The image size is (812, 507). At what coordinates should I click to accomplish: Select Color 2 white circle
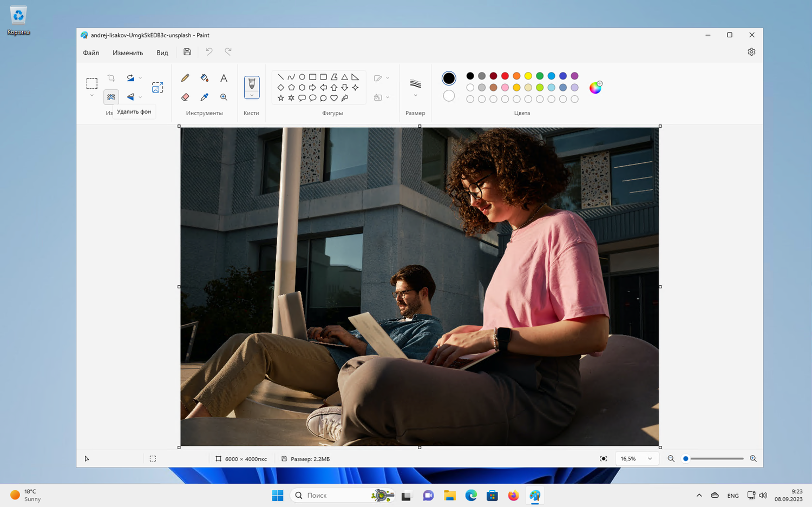tap(449, 96)
